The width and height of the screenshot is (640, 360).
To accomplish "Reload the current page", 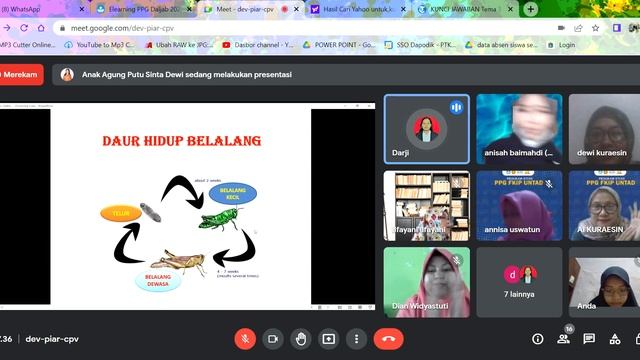I will tap(24, 28).
